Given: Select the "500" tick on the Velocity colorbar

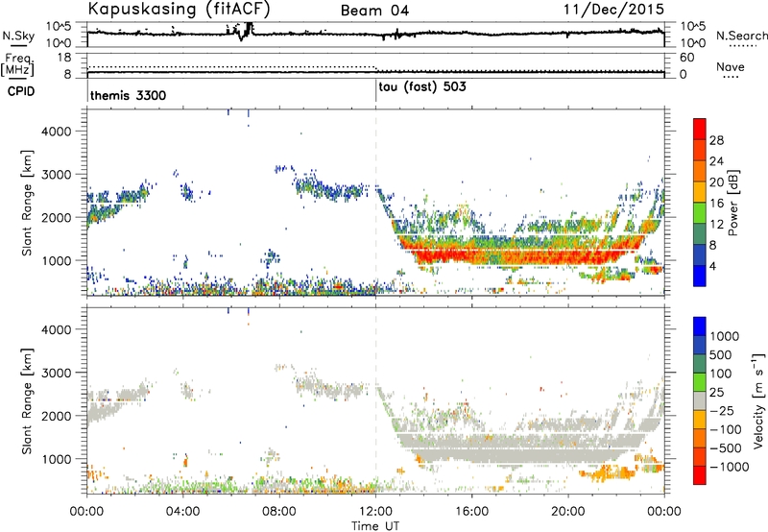Looking at the screenshot, I should pyautogui.click(x=721, y=355).
